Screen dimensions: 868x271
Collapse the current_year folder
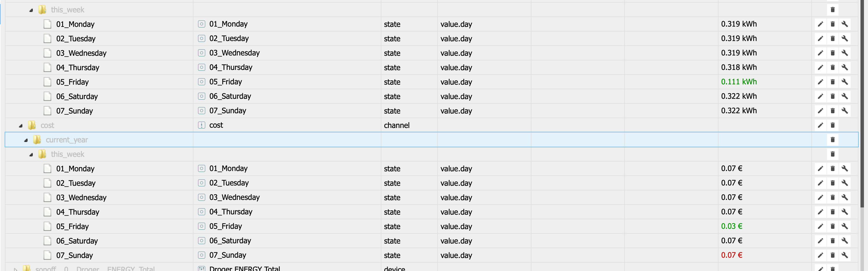pos(26,140)
